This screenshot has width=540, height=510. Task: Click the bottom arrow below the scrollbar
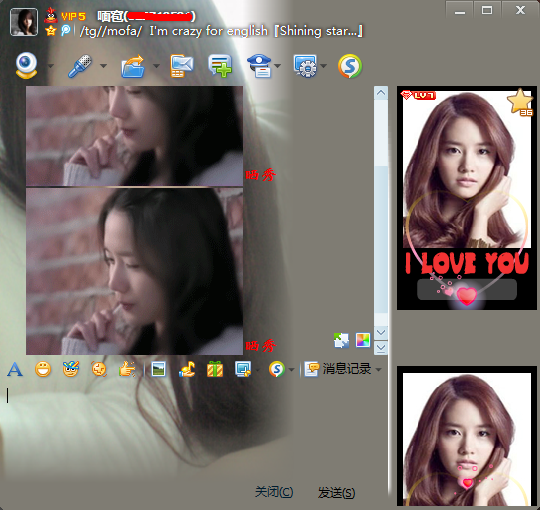(381, 347)
